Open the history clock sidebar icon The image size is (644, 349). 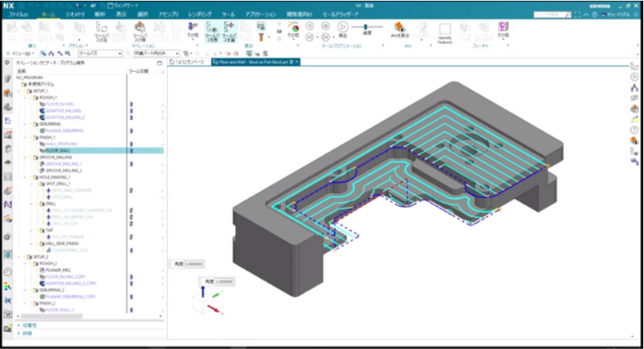8,272
